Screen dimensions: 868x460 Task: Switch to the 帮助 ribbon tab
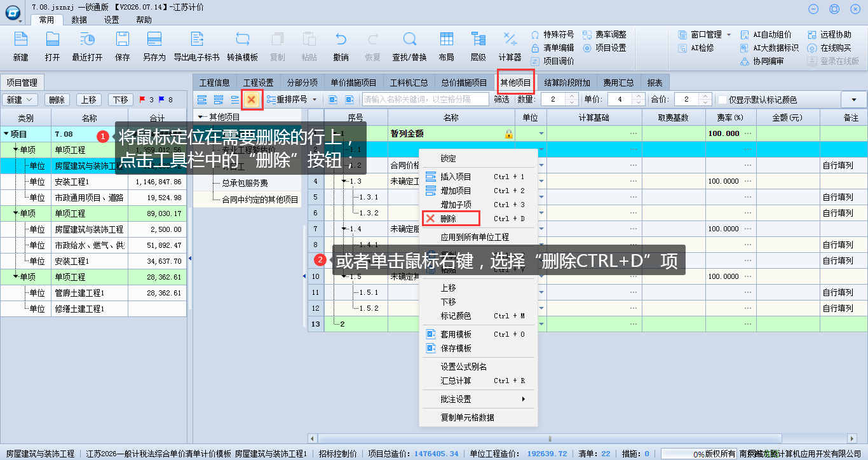pyautogui.click(x=144, y=20)
